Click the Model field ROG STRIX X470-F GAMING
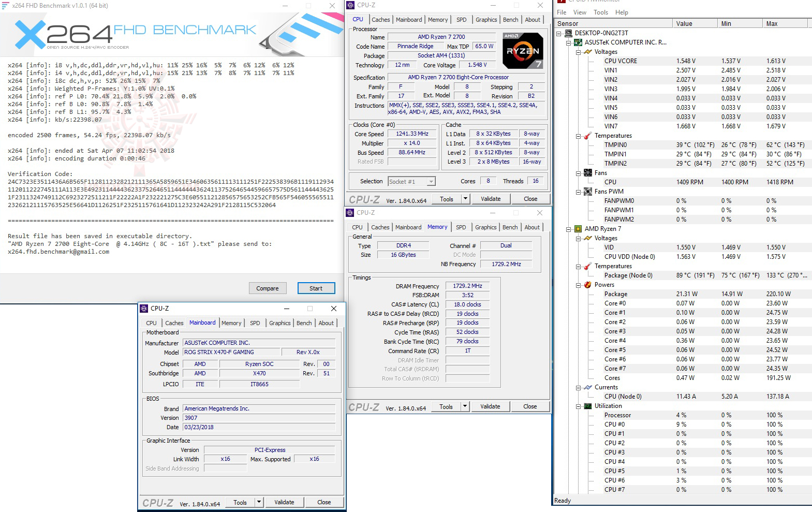 coord(231,352)
